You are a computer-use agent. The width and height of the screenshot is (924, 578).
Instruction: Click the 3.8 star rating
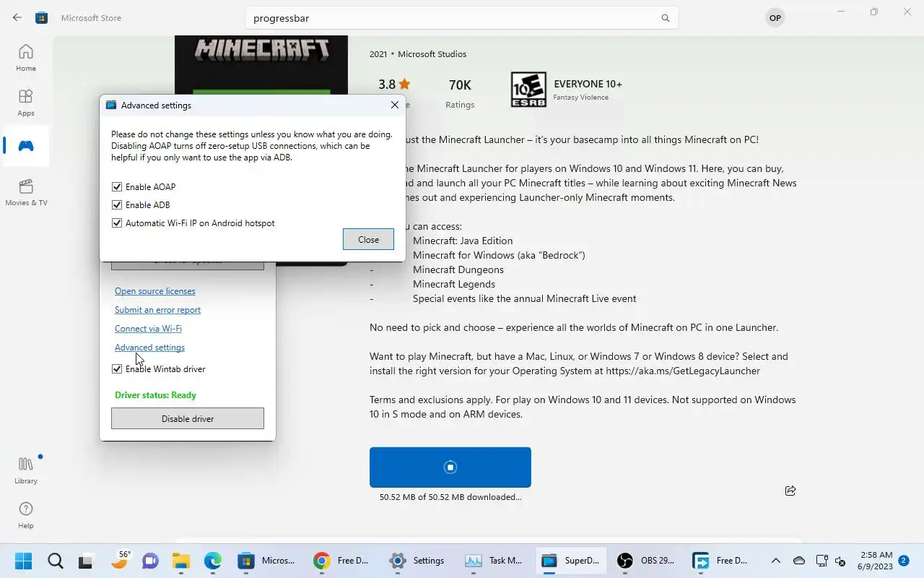(394, 84)
